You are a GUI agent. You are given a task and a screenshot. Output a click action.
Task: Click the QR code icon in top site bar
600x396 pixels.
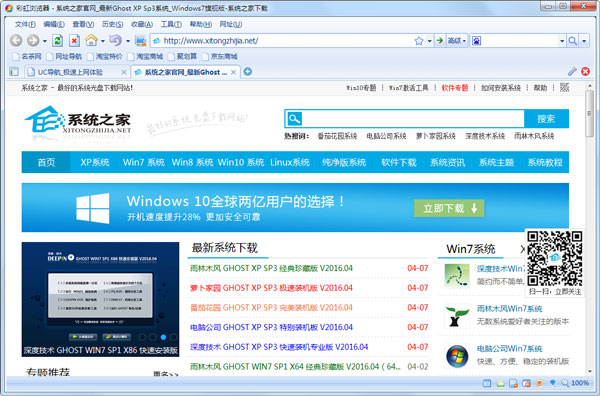(x=565, y=88)
